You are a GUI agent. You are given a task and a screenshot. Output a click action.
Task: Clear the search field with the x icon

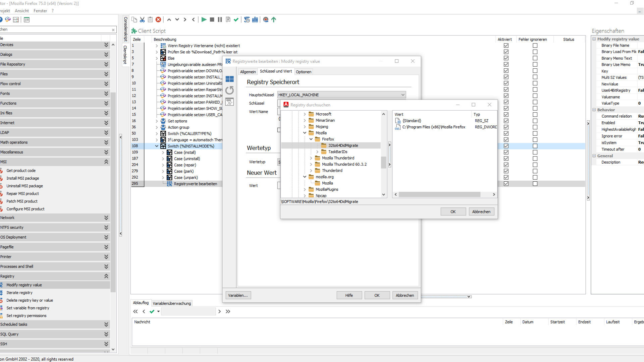[113, 30]
